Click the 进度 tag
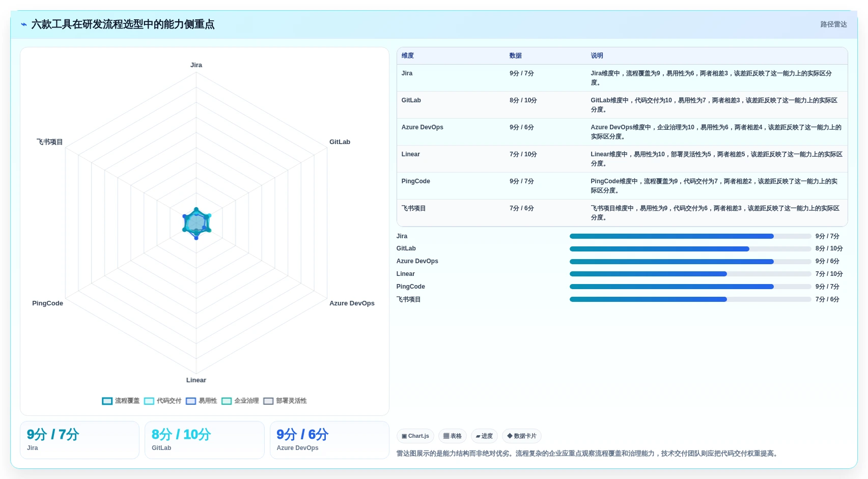This screenshot has height=479, width=868. point(484,436)
